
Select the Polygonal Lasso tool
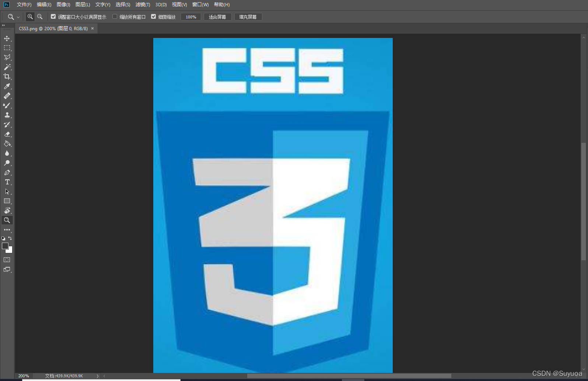[x=7, y=57]
